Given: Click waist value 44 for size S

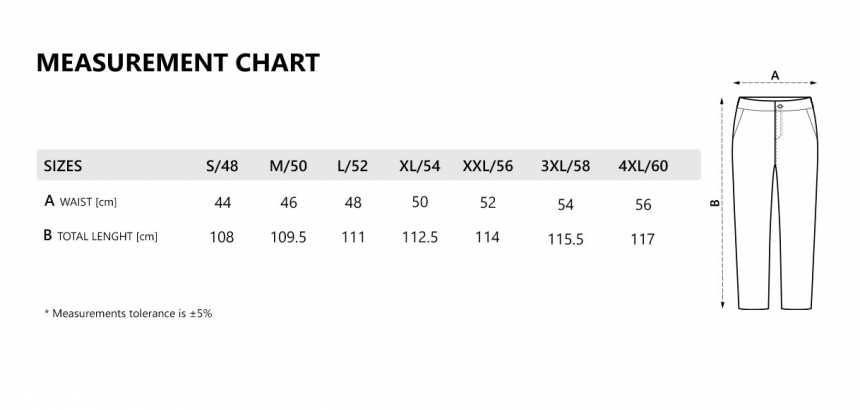Looking at the screenshot, I should (x=222, y=203).
